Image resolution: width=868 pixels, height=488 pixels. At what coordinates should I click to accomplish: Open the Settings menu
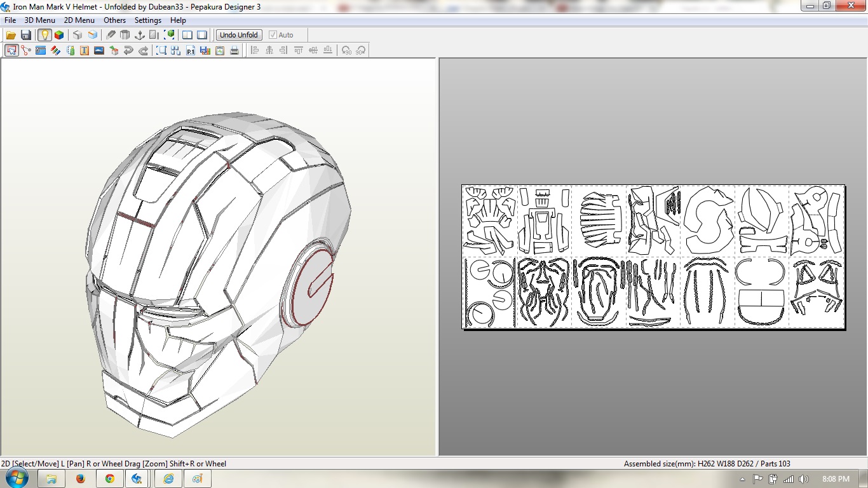tap(148, 20)
